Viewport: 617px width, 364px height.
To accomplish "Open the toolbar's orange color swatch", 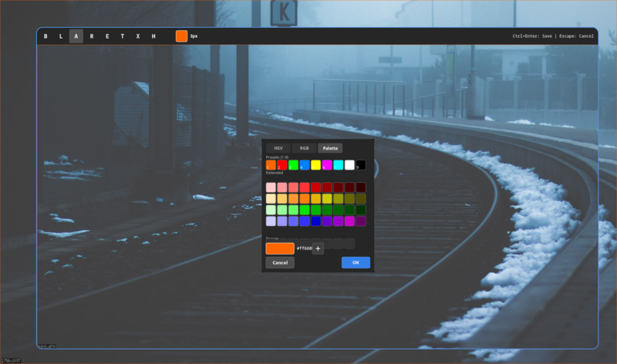I will pyautogui.click(x=181, y=36).
